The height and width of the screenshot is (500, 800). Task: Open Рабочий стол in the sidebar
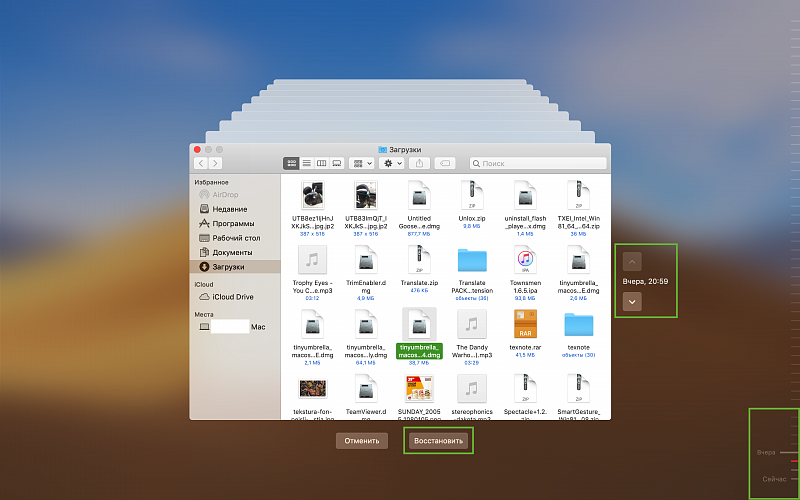(235, 238)
